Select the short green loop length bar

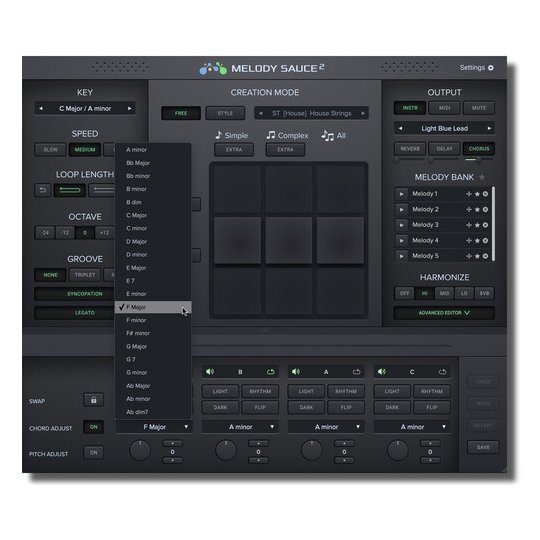coord(70,190)
